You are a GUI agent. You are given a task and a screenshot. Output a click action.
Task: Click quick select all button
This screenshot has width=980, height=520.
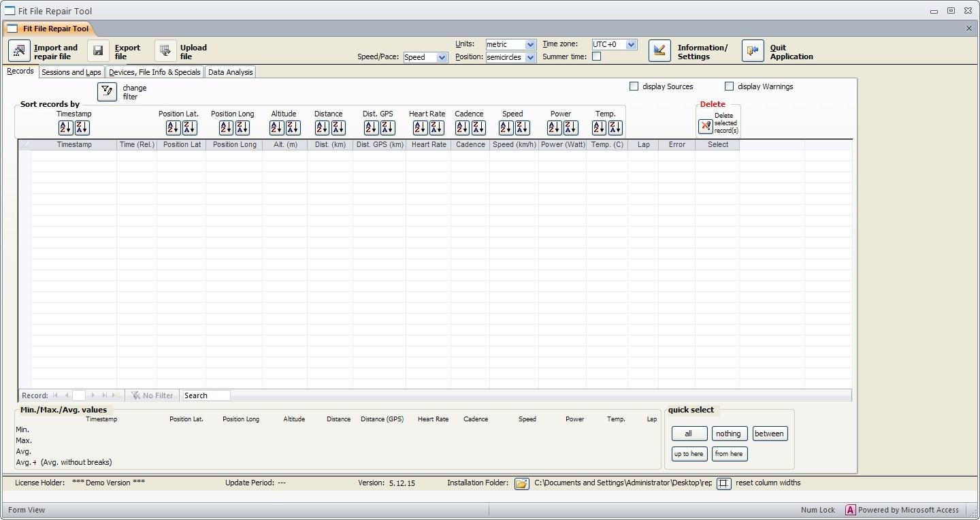[689, 434]
